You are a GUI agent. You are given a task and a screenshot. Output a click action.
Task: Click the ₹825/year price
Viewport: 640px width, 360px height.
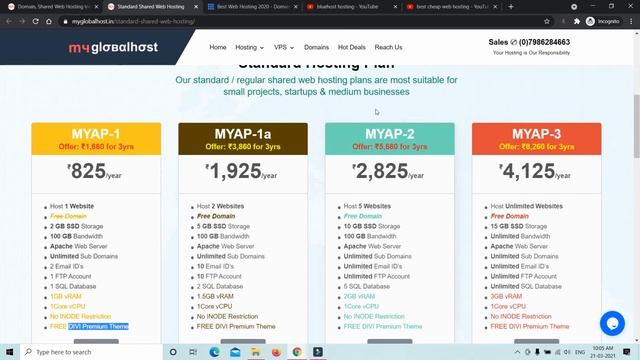pyautogui.click(x=94, y=171)
